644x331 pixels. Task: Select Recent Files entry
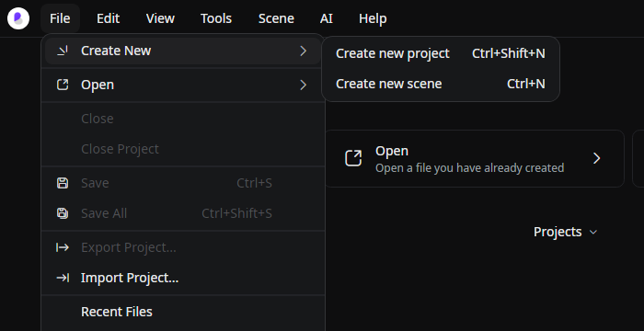point(183,312)
